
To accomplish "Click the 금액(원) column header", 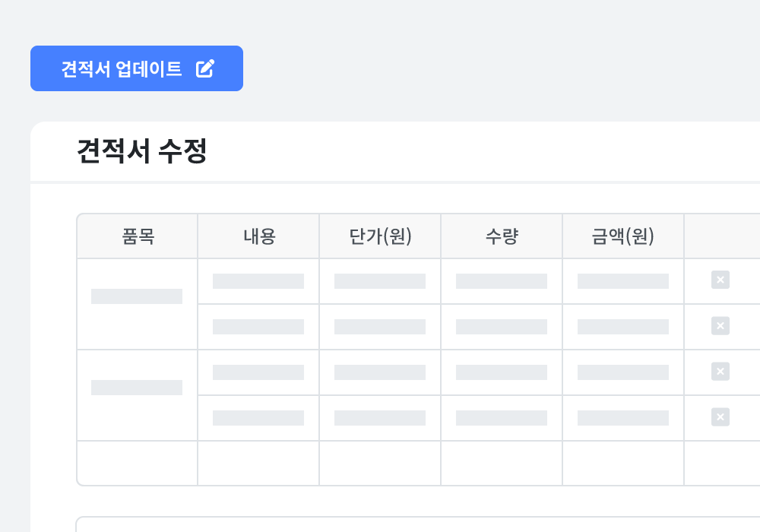I will pos(623,236).
